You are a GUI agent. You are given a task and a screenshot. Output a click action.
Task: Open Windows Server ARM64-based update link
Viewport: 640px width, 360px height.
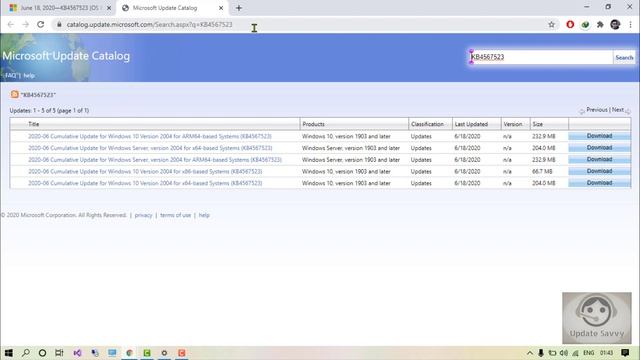155,160
